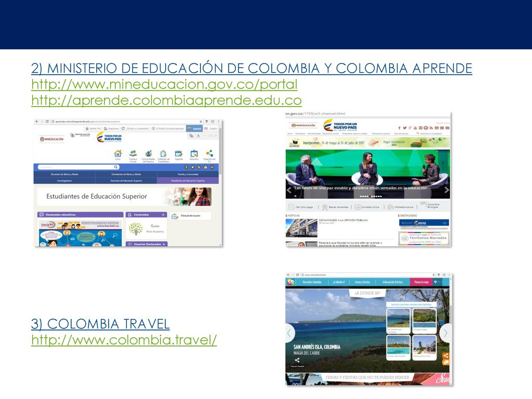The height and width of the screenshot is (399, 532).
Task: Click Planea tu viaje pink button
Action: [421, 282]
